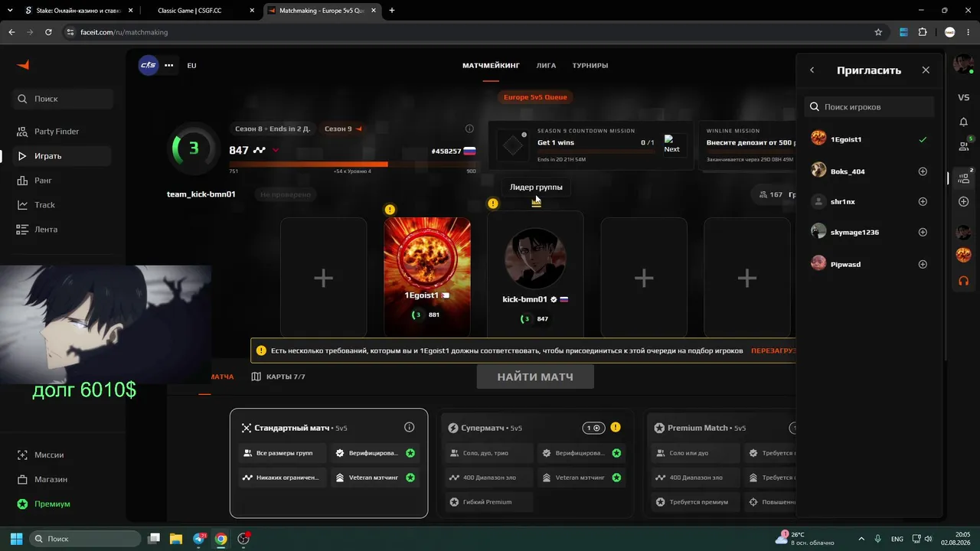Click the orange headphones voice icon
Image resolution: width=980 pixels, height=551 pixels.
tap(963, 281)
